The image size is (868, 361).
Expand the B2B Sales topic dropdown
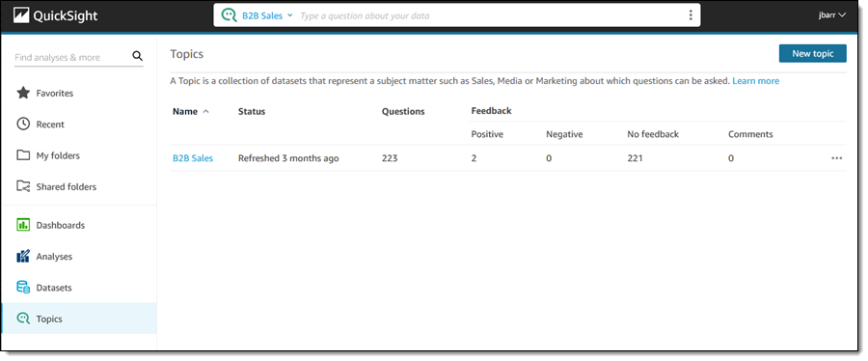pos(267,15)
